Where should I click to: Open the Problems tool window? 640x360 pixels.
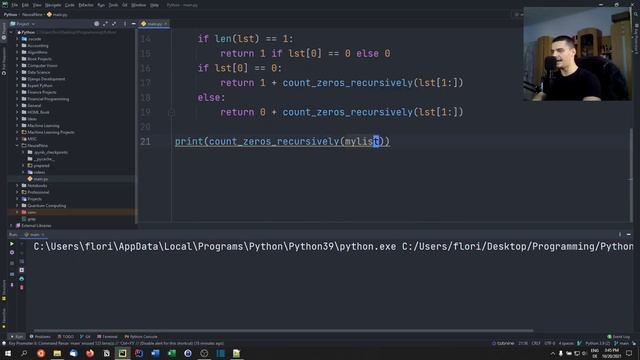pyautogui.click(x=40, y=337)
